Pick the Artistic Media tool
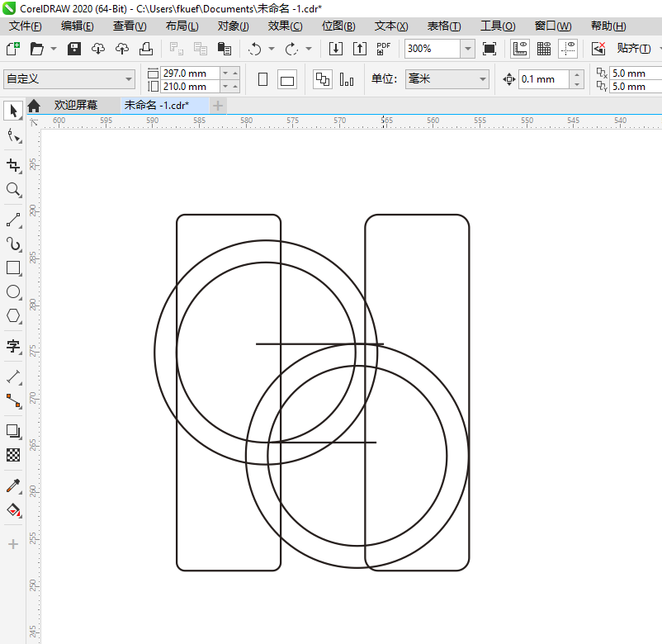The image size is (662, 644). tap(13, 244)
